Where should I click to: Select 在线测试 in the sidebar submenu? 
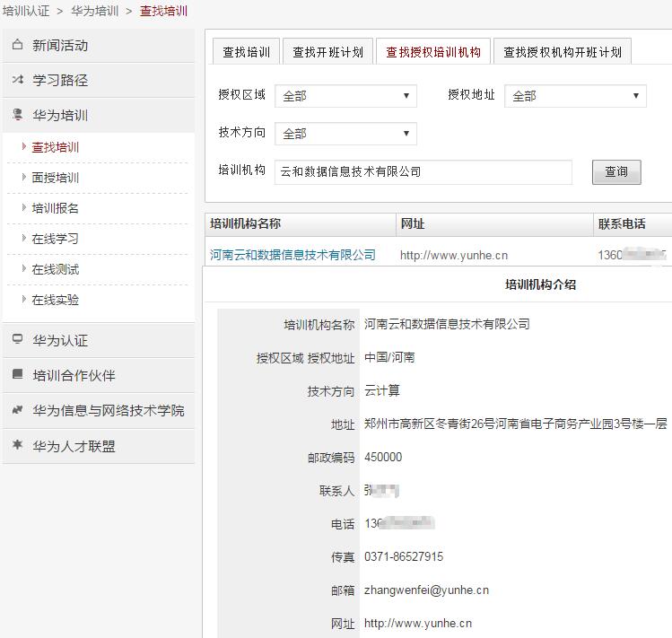pyautogui.click(x=56, y=270)
